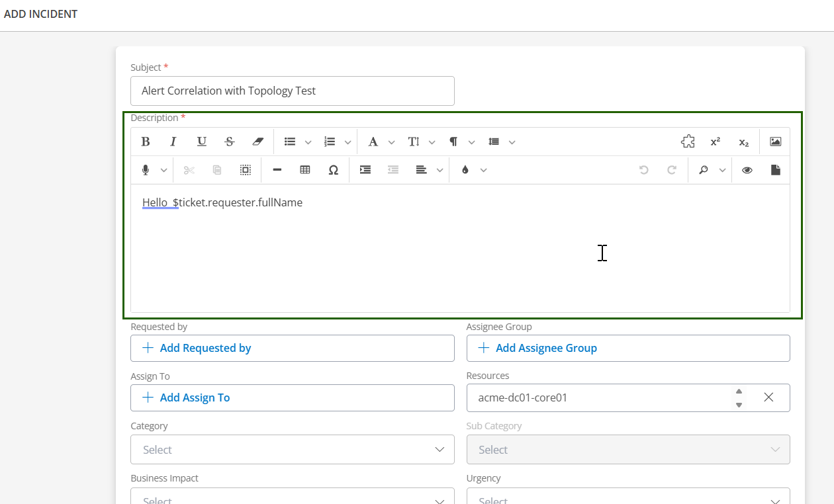The width and height of the screenshot is (834, 504).
Task: Insert special character with Omega icon
Action: [334, 170]
